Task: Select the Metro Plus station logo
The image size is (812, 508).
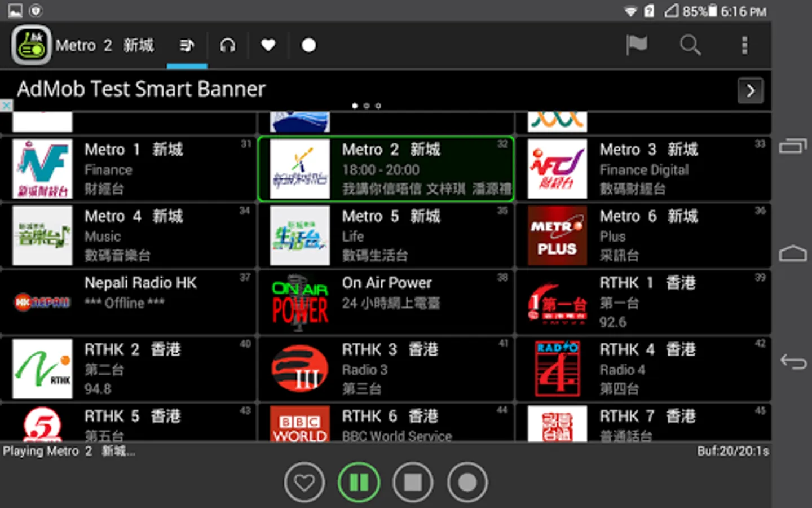Action: point(557,235)
